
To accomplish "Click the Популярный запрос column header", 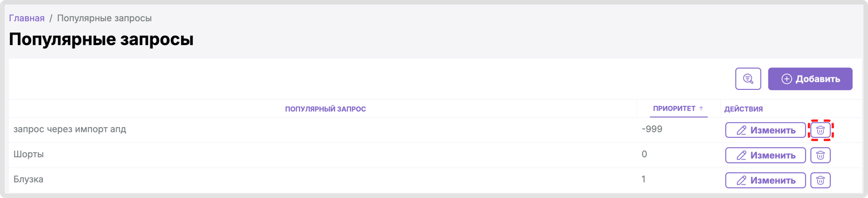I will coord(325,109).
